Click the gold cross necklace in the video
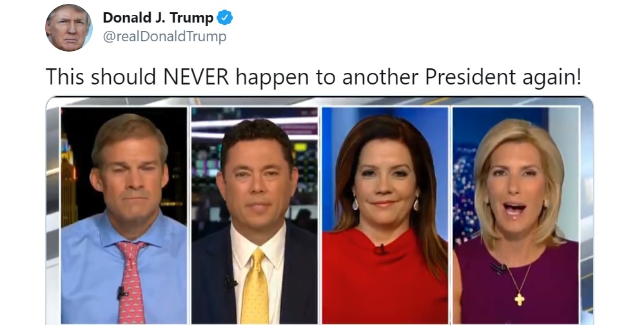Screen dimensions: 644x325 point(520,299)
